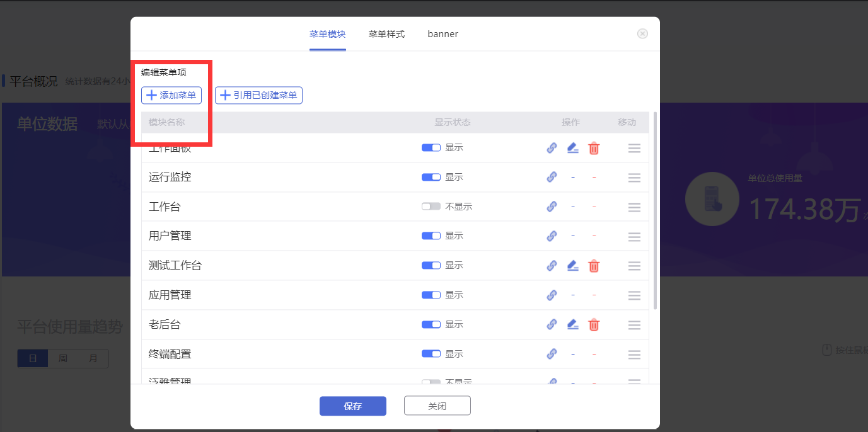Delete the 测试工作台 menu item
Viewport: 868px width, 432px height.
[594, 266]
